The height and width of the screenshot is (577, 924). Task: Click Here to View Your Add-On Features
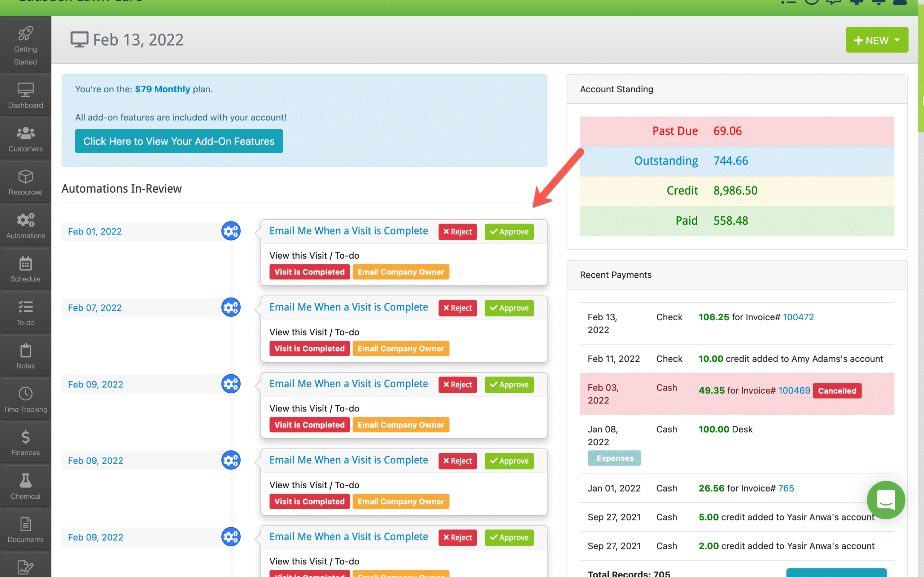pos(179,141)
